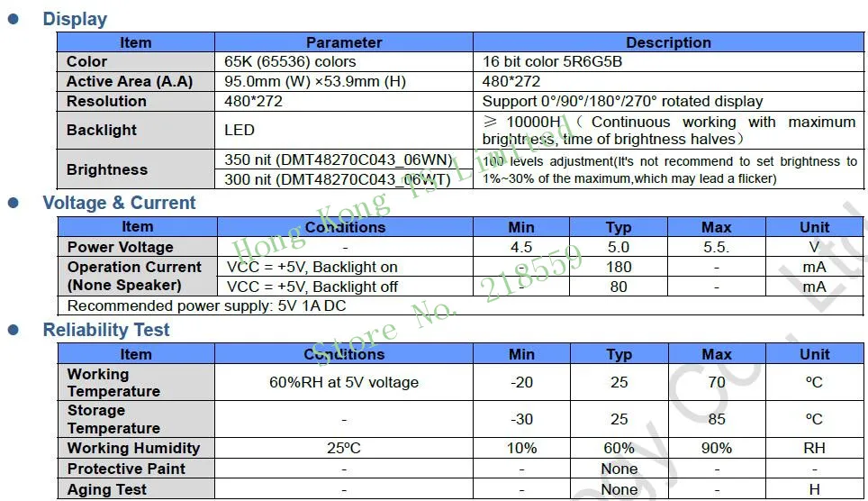Click the 180 typical current value
This screenshot has width=868, height=501.
coord(619,267)
